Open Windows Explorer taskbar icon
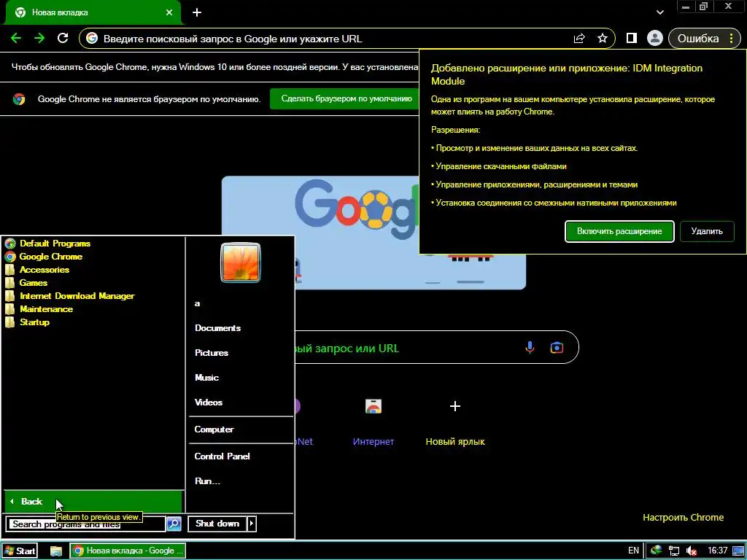The width and height of the screenshot is (747, 560). coord(56,551)
